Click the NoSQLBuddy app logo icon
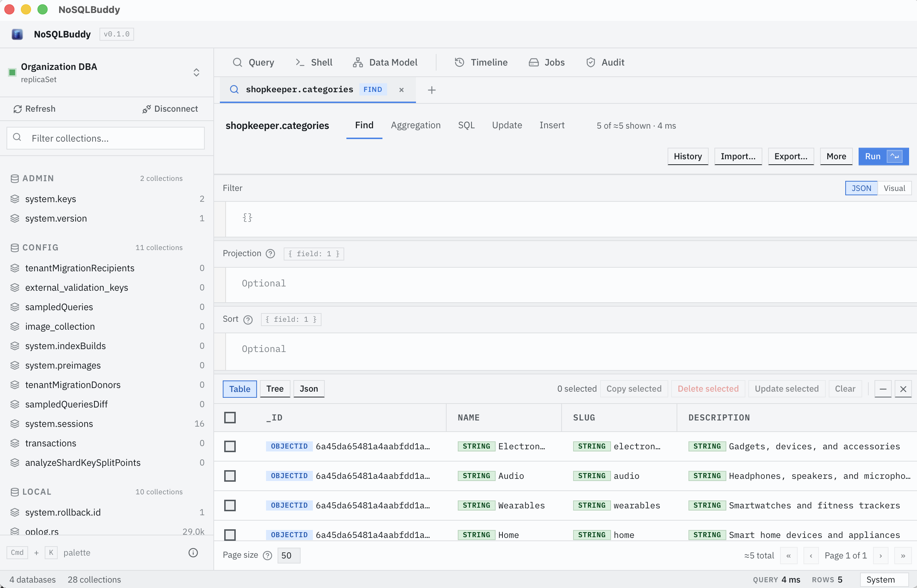The height and width of the screenshot is (588, 917). [x=17, y=34]
